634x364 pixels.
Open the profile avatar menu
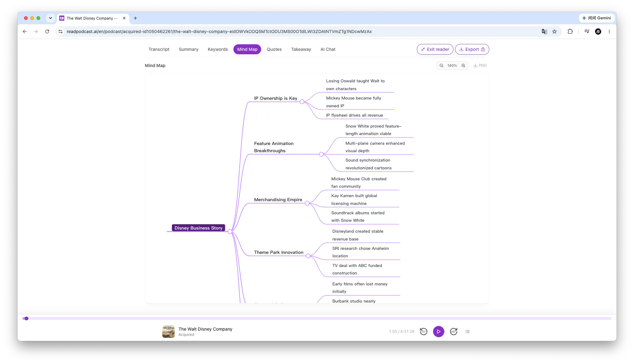tap(598, 32)
